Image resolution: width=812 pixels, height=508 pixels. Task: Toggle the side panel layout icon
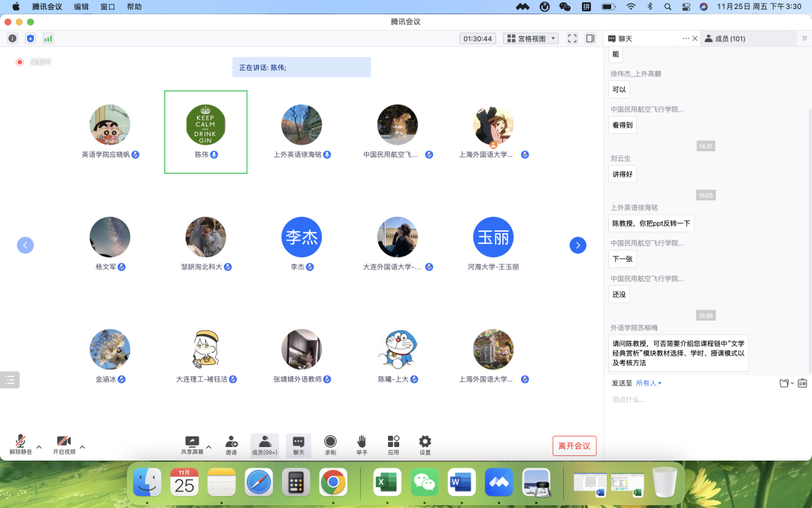[x=590, y=38]
